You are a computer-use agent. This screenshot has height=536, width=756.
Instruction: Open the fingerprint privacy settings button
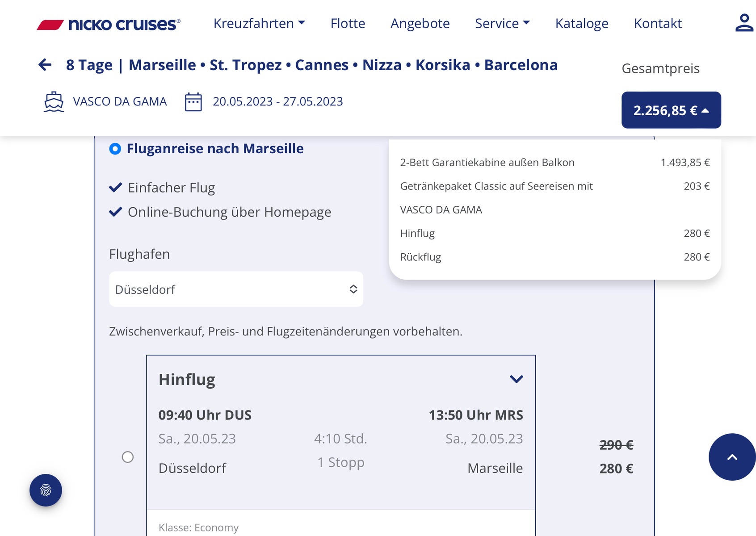click(x=46, y=490)
